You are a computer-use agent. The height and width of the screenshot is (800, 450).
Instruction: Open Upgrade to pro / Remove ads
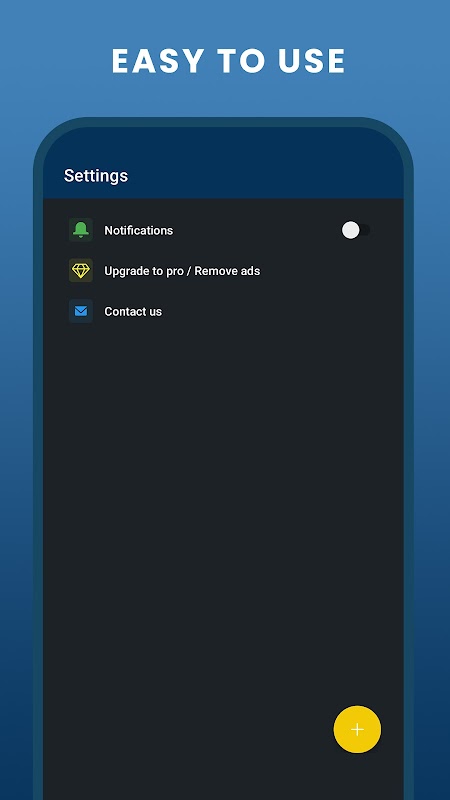point(223,270)
